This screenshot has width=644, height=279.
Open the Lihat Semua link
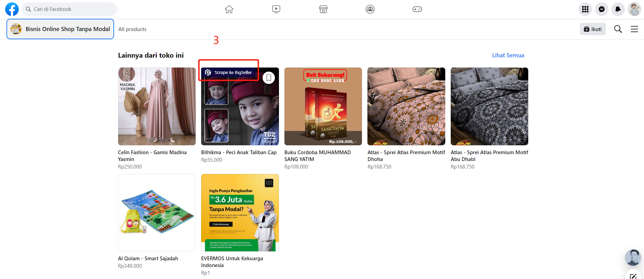pos(508,55)
